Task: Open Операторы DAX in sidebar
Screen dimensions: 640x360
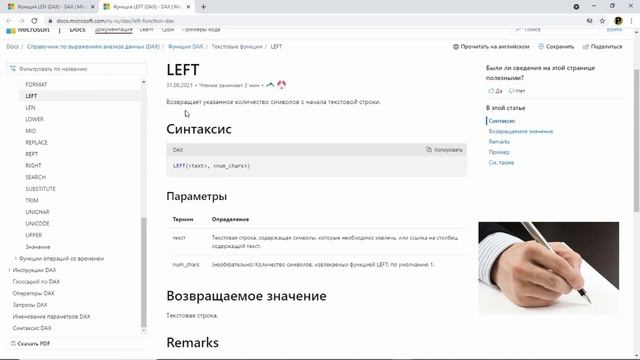Action: click(33, 293)
